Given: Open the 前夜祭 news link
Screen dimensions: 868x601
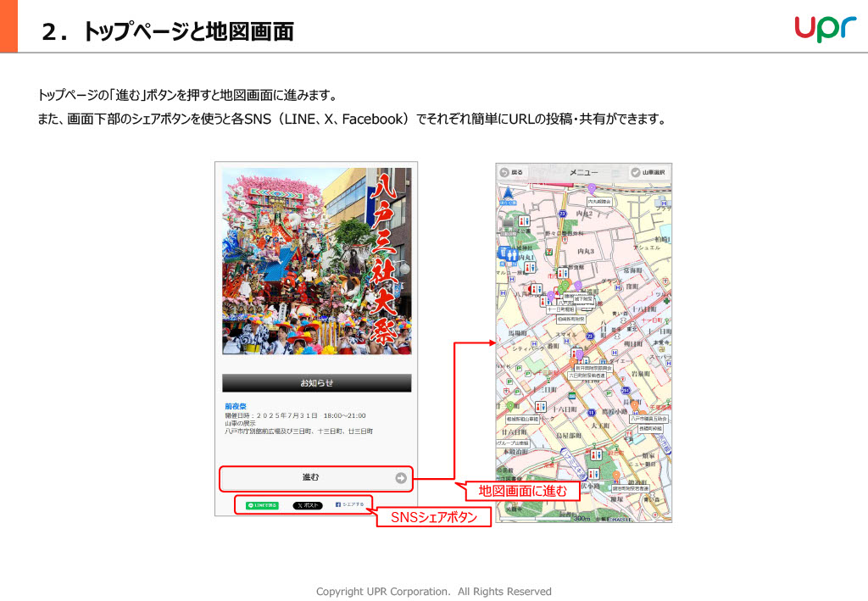Looking at the screenshot, I should [x=236, y=406].
